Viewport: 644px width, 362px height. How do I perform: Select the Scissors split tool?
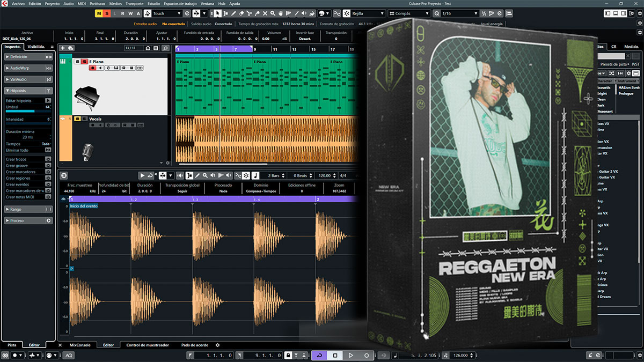249,13
